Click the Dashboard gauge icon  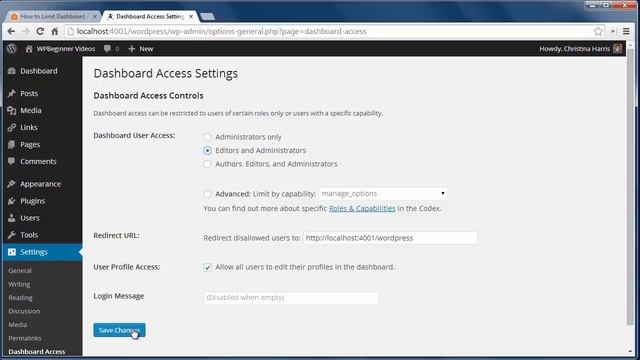pyautogui.click(x=11, y=71)
